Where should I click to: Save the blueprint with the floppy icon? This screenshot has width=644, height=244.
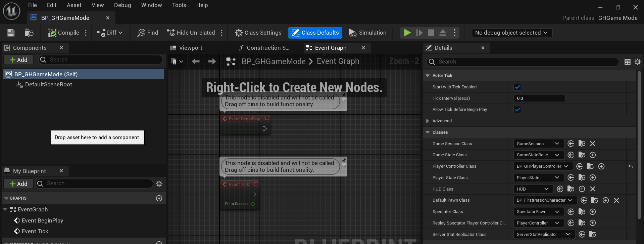(x=11, y=33)
